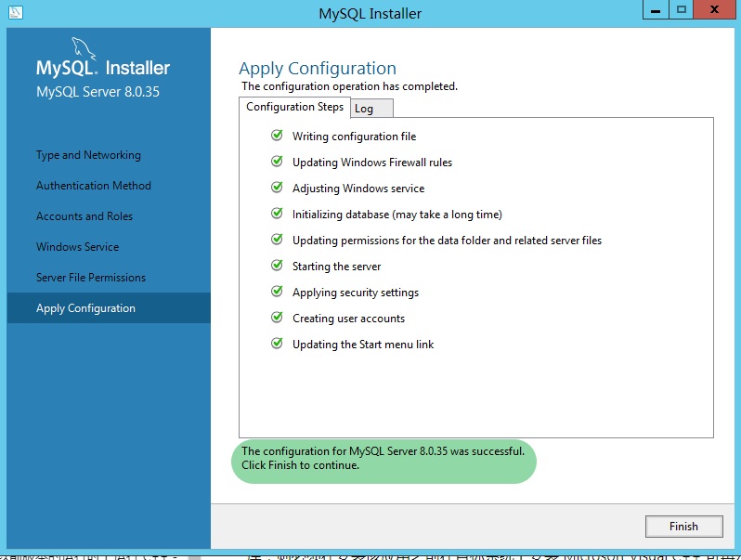Image resolution: width=741 pixels, height=560 pixels.
Task: Click 'Applying security settings' text
Action: pyautogui.click(x=356, y=293)
